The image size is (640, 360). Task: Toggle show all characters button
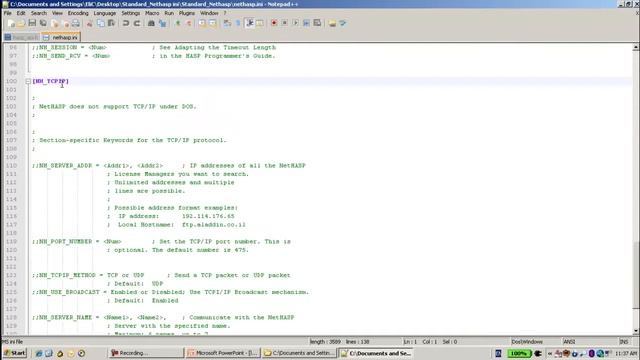tap(238, 23)
